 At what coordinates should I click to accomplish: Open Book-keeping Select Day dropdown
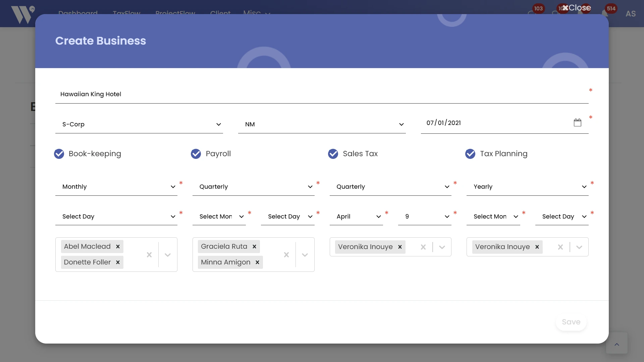(x=116, y=217)
